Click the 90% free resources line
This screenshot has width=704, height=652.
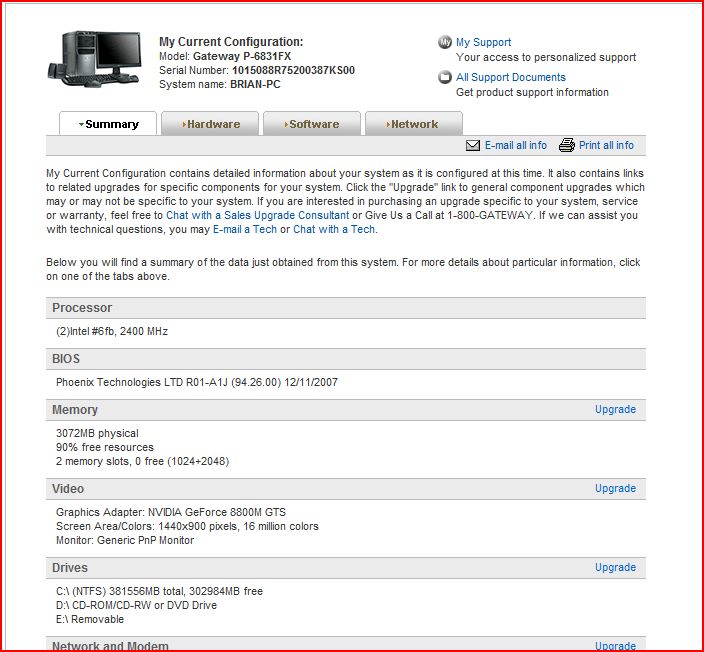(x=105, y=447)
